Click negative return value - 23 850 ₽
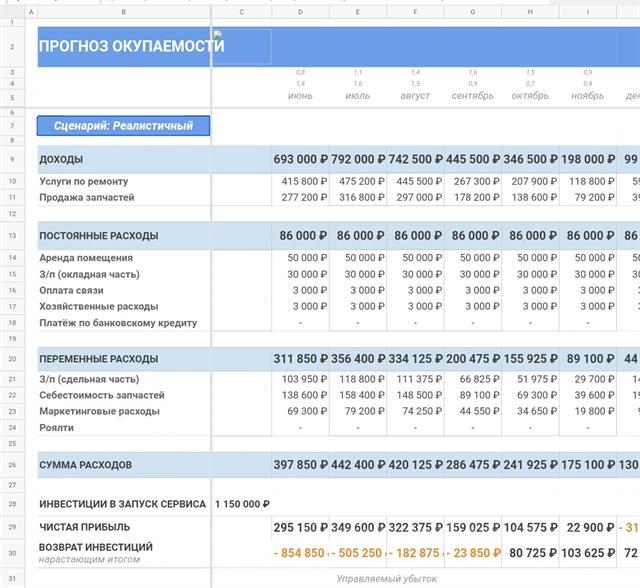640x588 pixels. click(474, 553)
